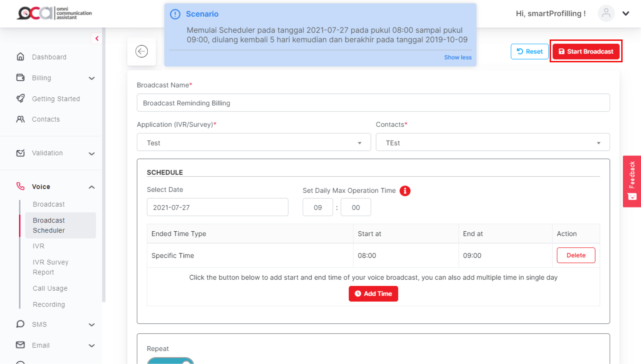The image size is (641, 364).
Task: Expand the Billing menu chevron
Action: click(92, 78)
